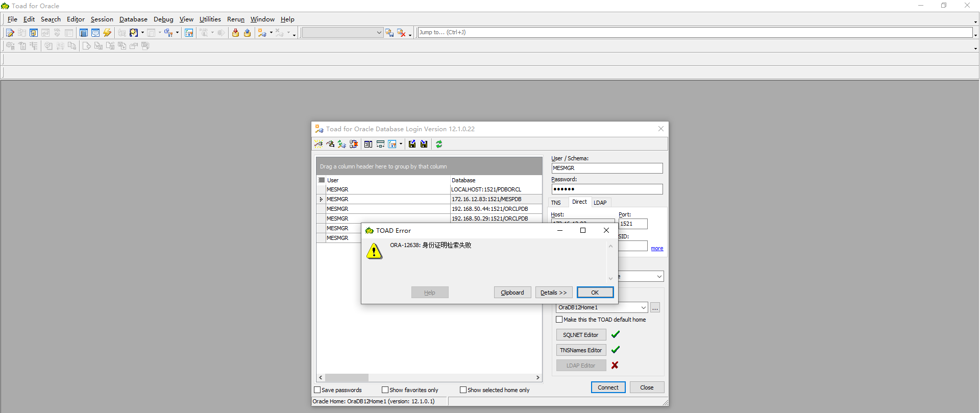Open the Schema Browser toolbar icon

(34, 33)
